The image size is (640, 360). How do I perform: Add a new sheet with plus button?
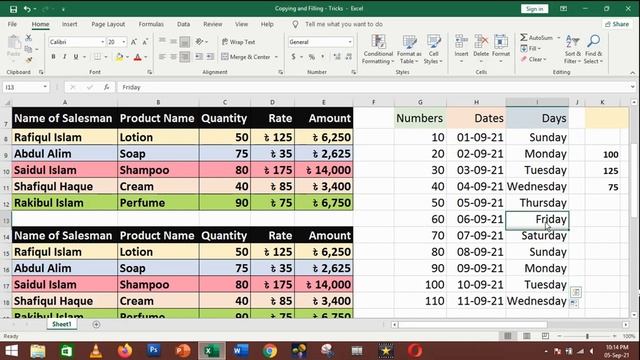[x=96, y=324]
